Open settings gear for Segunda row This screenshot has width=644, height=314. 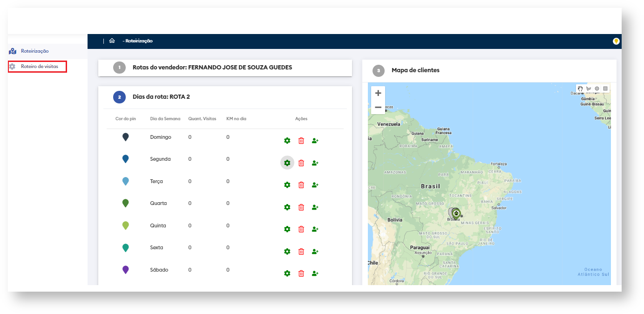[287, 163]
